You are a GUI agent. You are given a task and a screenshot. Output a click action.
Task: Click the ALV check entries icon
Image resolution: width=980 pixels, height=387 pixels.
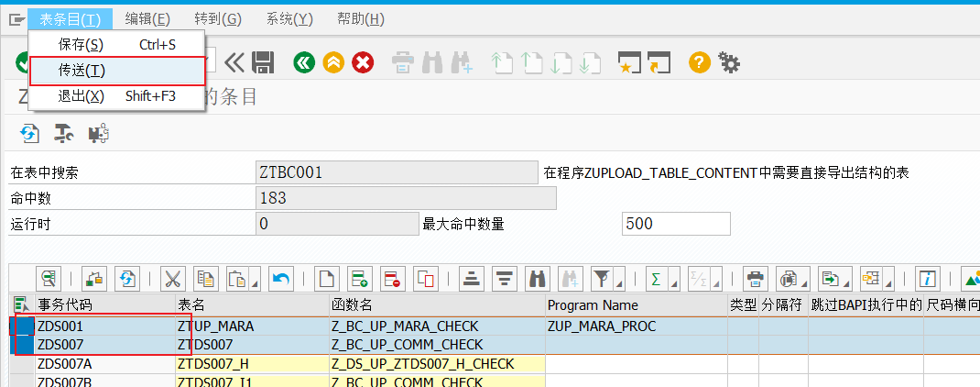click(x=95, y=279)
